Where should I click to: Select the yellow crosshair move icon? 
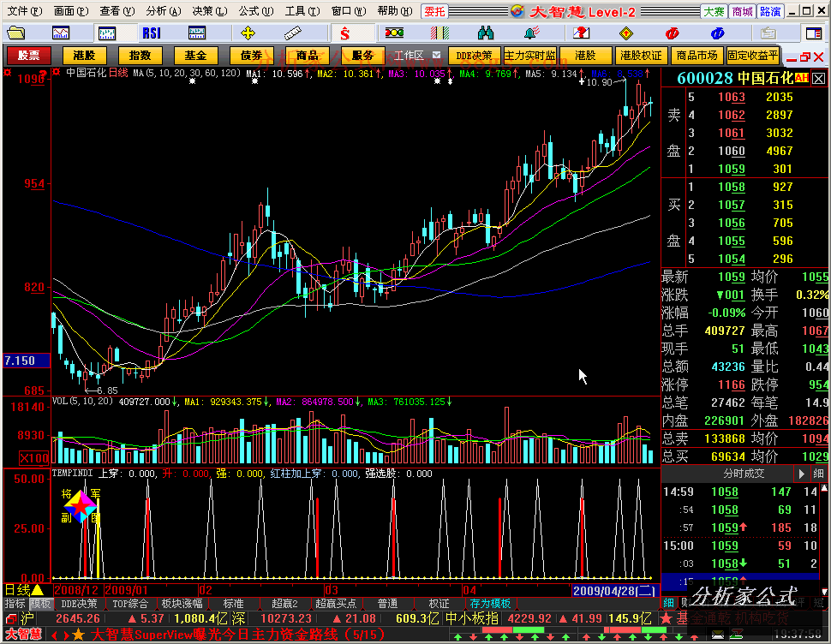coord(248,33)
